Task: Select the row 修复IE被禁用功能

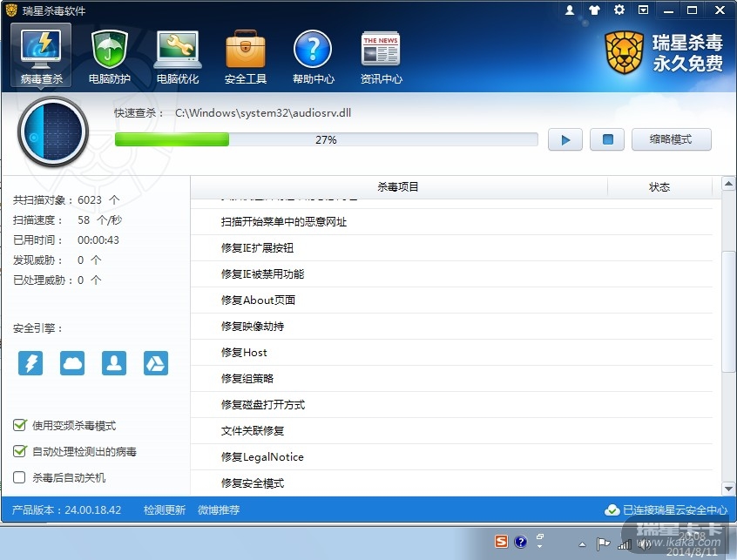Action: [x=451, y=274]
